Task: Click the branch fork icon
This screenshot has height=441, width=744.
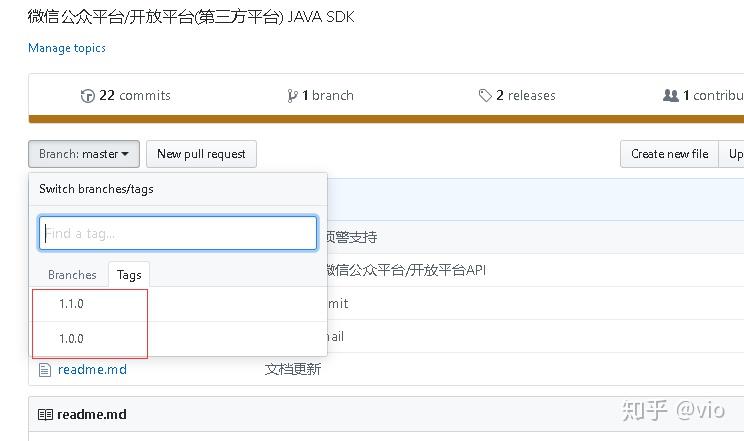Action: click(x=292, y=96)
